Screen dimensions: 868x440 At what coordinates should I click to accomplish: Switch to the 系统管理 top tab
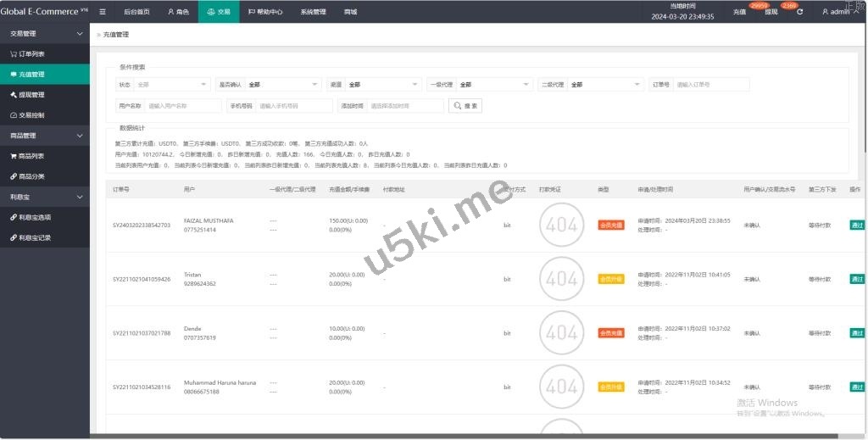pyautogui.click(x=313, y=12)
